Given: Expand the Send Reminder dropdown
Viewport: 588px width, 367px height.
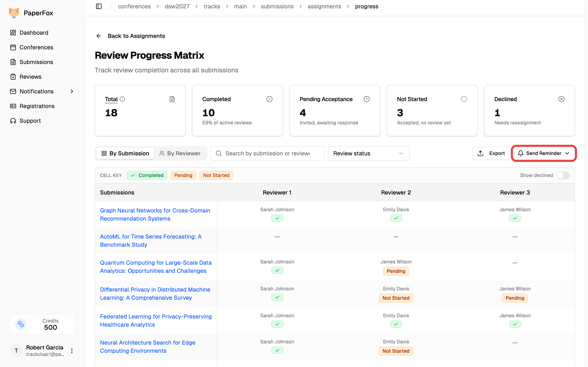Looking at the screenshot, I should coord(543,153).
